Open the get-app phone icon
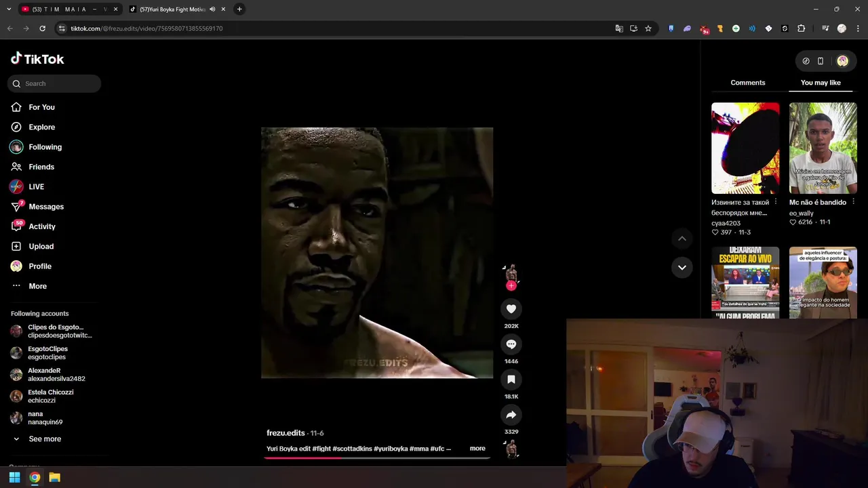This screenshot has height=488, width=868. pyautogui.click(x=821, y=61)
